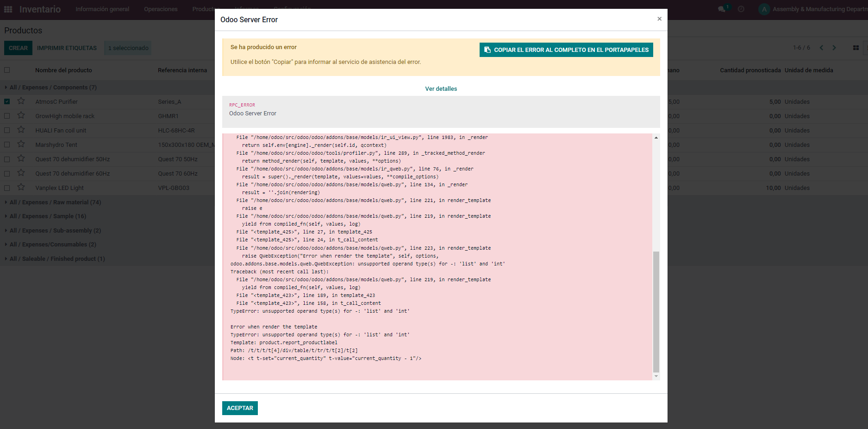
Task: Expand the Expenses / Sample (16) group
Action: pos(45,216)
